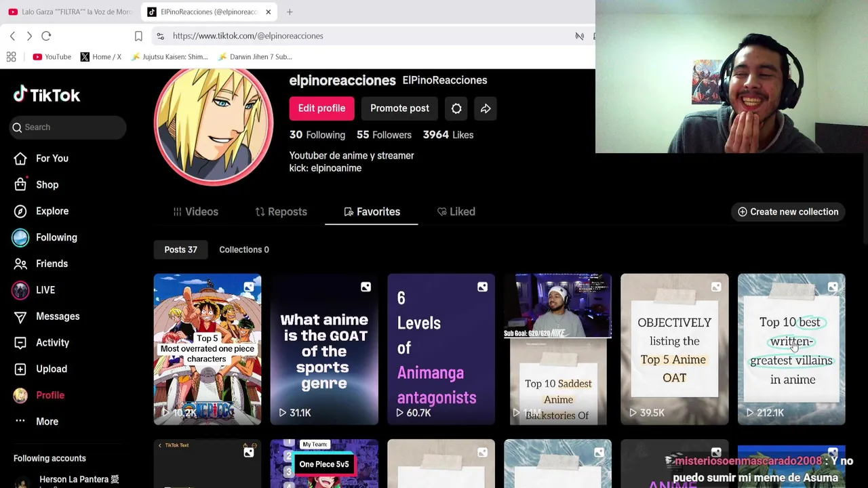Open the One Piece 5v5 post

(x=324, y=464)
